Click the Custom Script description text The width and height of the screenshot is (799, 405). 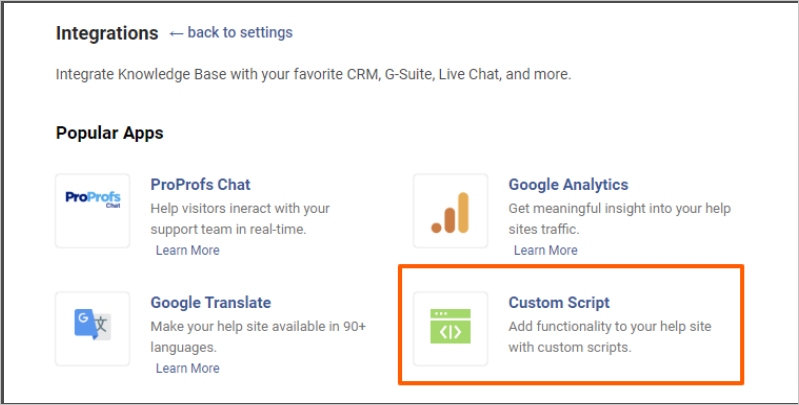click(609, 337)
